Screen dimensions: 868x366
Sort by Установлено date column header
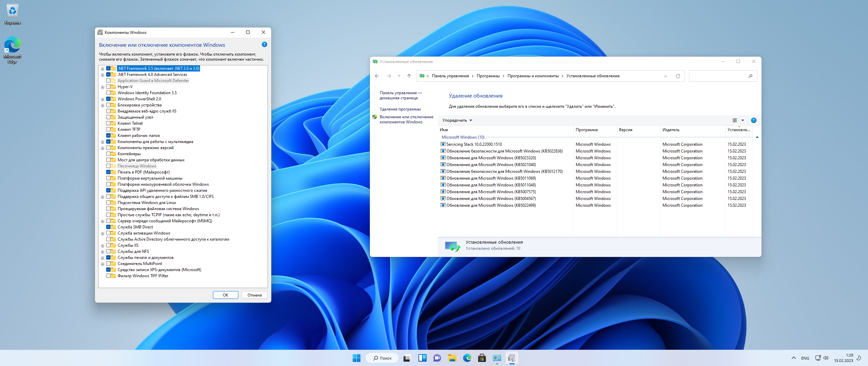pyautogui.click(x=739, y=130)
